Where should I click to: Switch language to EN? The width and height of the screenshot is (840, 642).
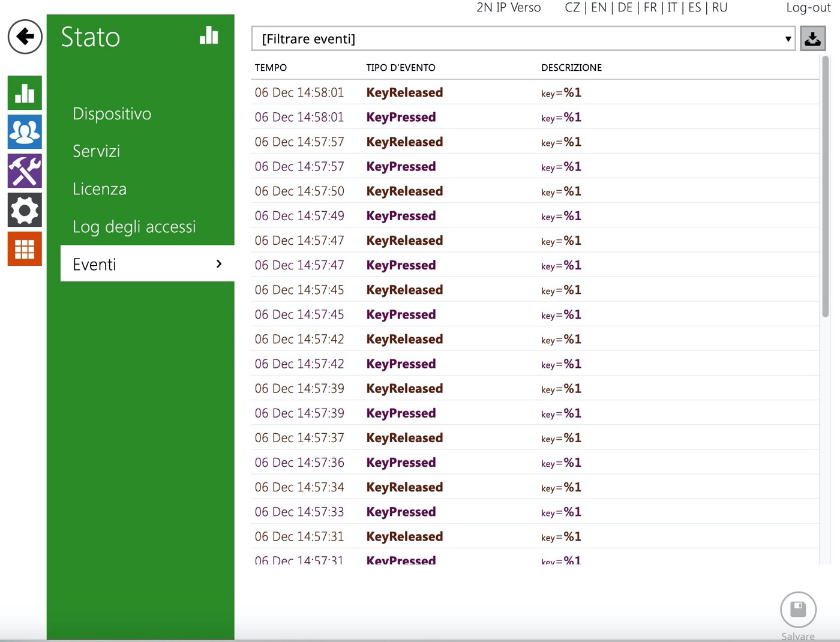tap(599, 8)
